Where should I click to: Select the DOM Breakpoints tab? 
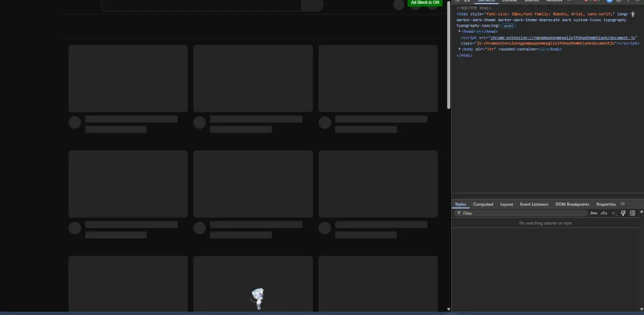coord(572,204)
